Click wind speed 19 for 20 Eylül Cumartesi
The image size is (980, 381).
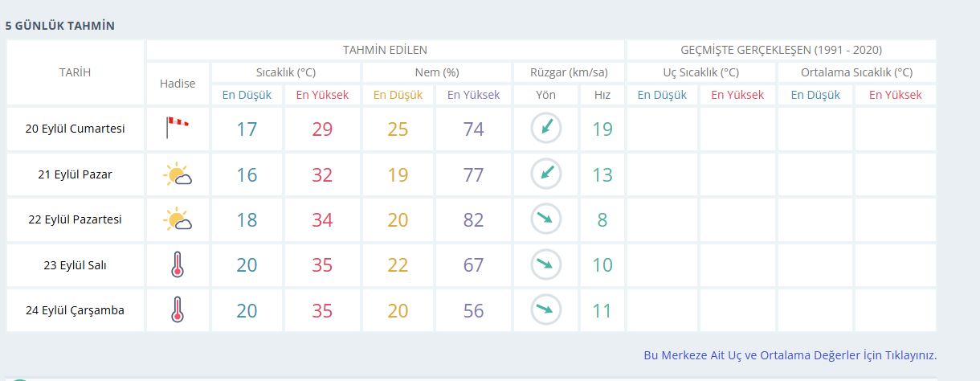coord(602,129)
